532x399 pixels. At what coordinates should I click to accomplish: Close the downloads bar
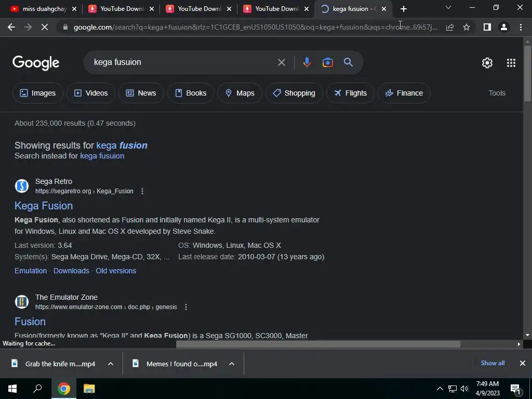coord(523,363)
